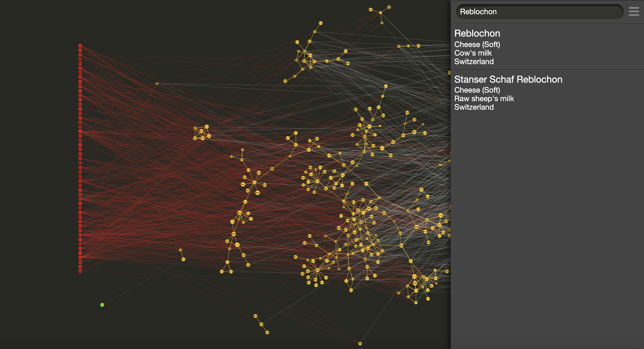Click rightmost node of horizontal three-node chain
Image resolution: width=644 pixels, height=349 pixels.
[418, 46]
